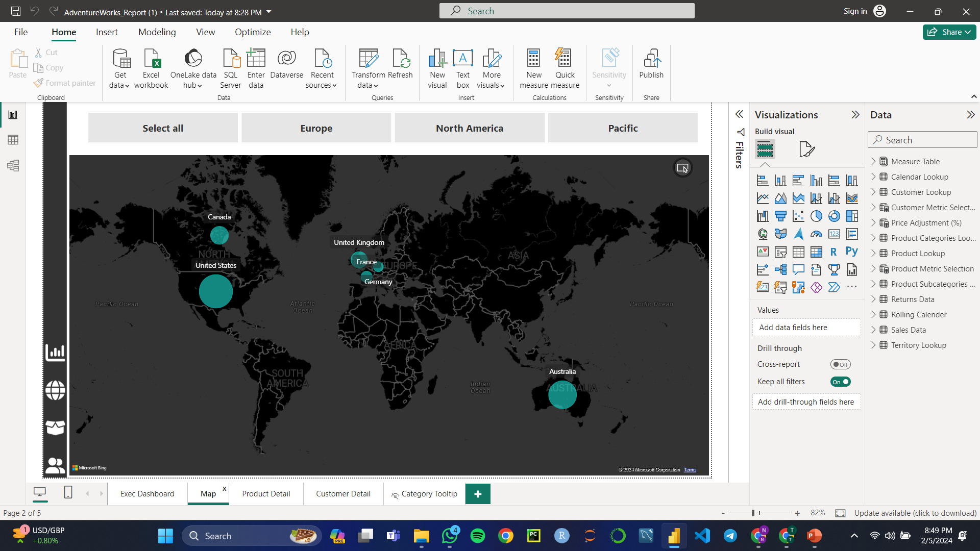This screenshot has height=551, width=980.
Task: Pick the Q&A visual
Action: click(798, 270)
